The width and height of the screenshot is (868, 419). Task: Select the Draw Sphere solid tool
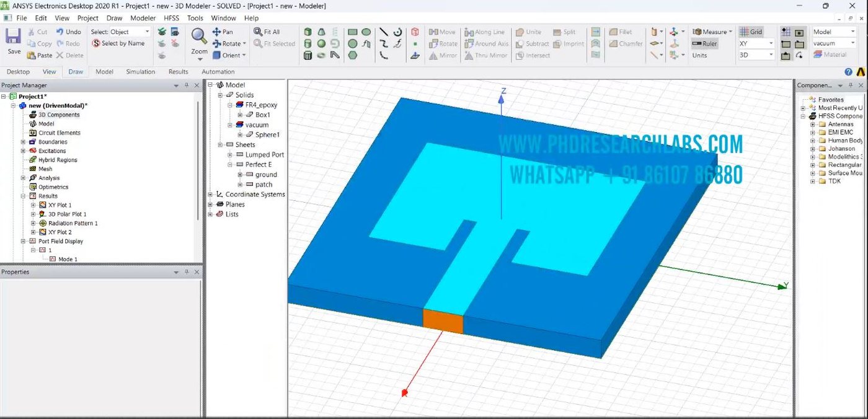coord(321,43)
